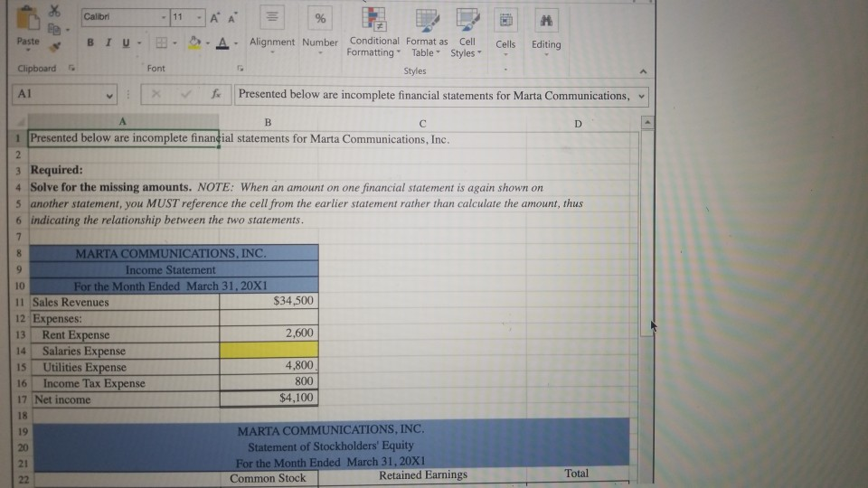Select the yellow Salaries Expense amount cell
Screen dimensions: 868x488
click(x=269, y=350)
